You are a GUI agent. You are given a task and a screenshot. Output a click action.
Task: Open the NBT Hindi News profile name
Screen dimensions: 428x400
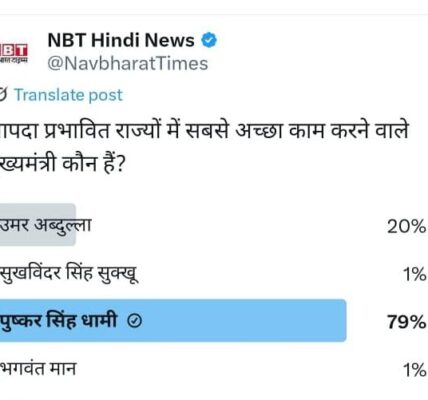click(121, 40)
